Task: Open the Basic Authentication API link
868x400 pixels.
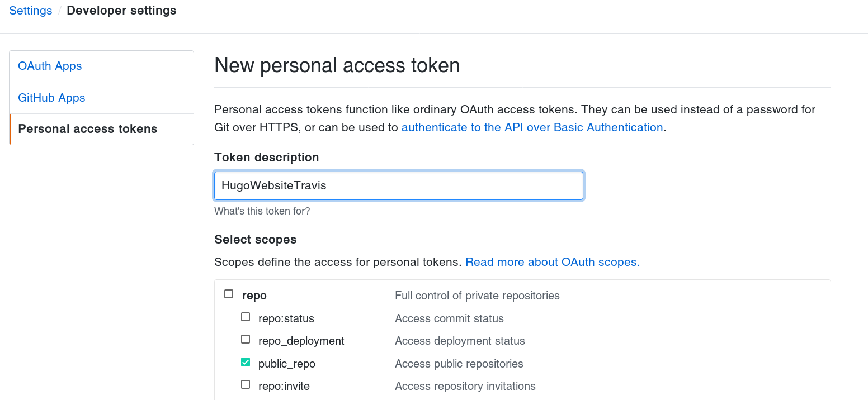Action: click(532, 127)
